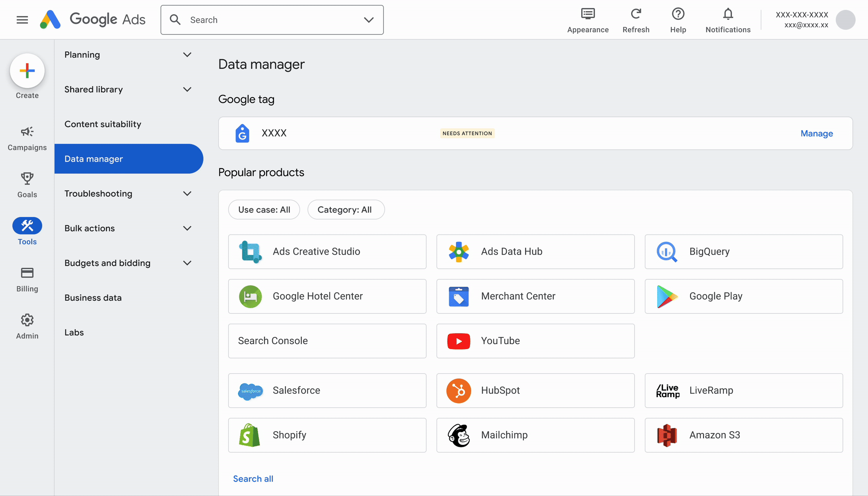Open the hamburger main menu
The width and height of the screenshot is (868, 496).
click(x=22, y=20)
